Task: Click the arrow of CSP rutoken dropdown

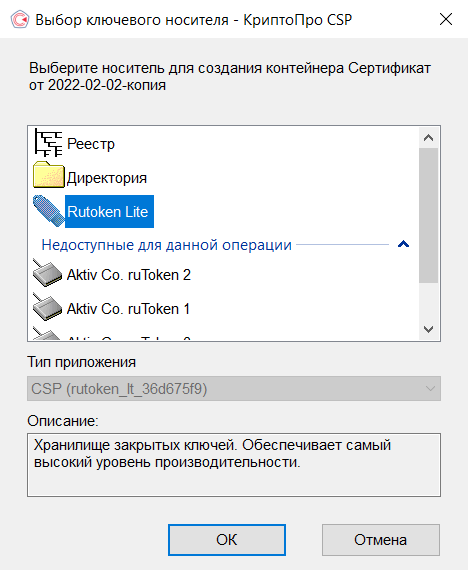Action: 430,389
